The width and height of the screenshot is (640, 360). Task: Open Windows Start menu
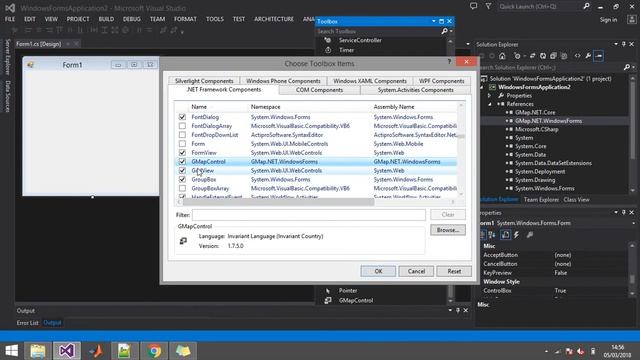[x=11, y=351]
